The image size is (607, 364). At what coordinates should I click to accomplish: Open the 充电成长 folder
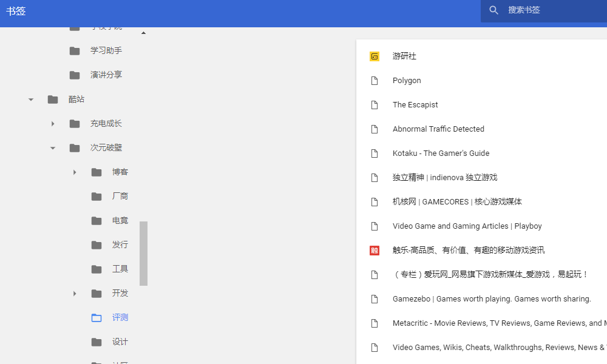click(106, 123)
